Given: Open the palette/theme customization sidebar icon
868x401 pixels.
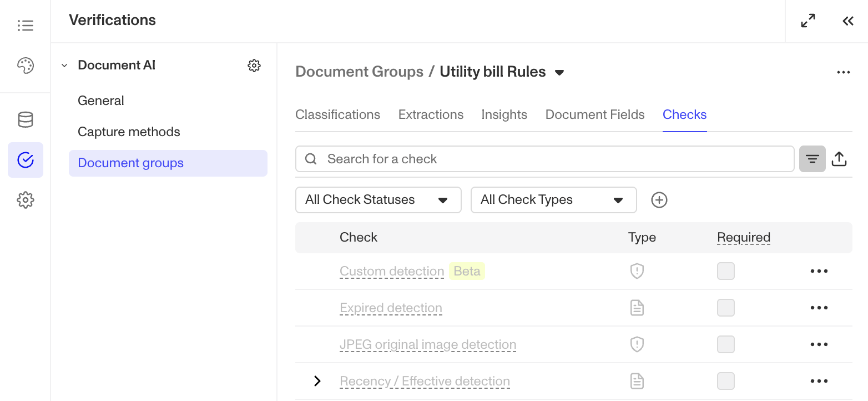Looking at the screenshot, I should pyautogui.click(x=26, y=66).
